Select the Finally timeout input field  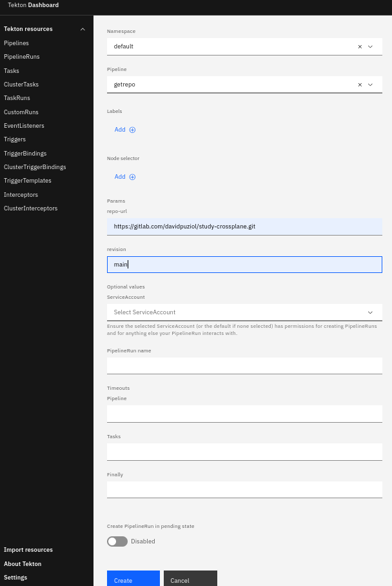pos(244,490)
